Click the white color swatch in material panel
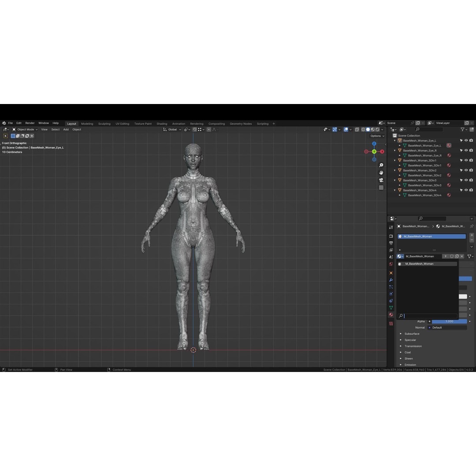The width and height of the screenshot is (476, 476). (x=463, y=296)
